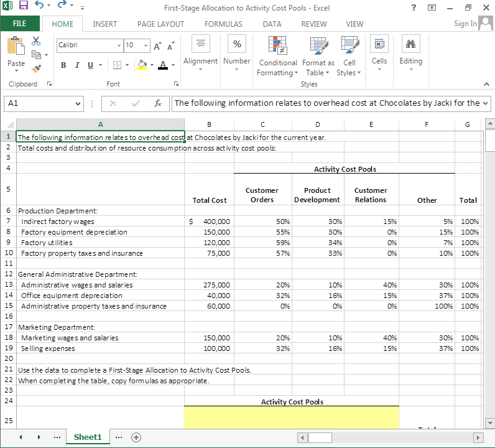
Task: Open Conditional Formatting menu
Action: [x=277, y=56]
